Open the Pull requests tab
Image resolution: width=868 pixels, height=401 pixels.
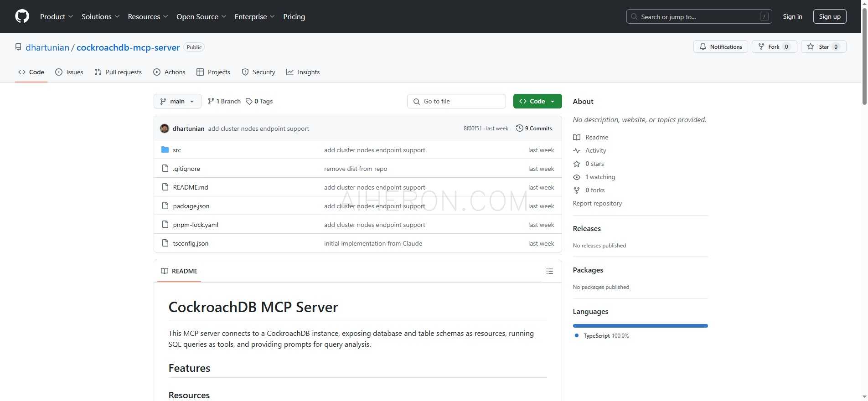[x=118, y=72]
